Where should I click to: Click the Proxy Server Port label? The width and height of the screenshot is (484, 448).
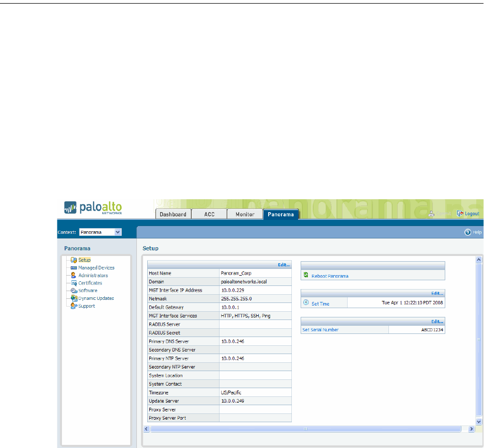pyautogui.click(x=167, y=418)
